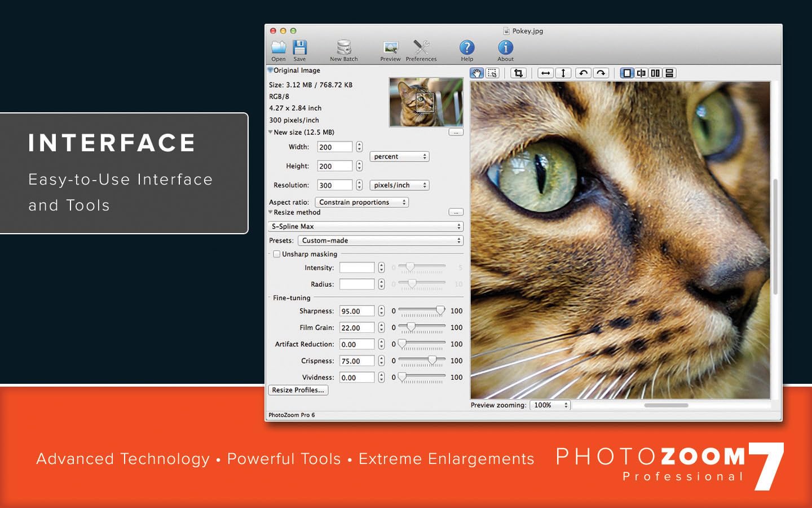Click the Artifact Reduction slider handle
The height and width of the screenshot is (508, 812).
click(402, 344)
